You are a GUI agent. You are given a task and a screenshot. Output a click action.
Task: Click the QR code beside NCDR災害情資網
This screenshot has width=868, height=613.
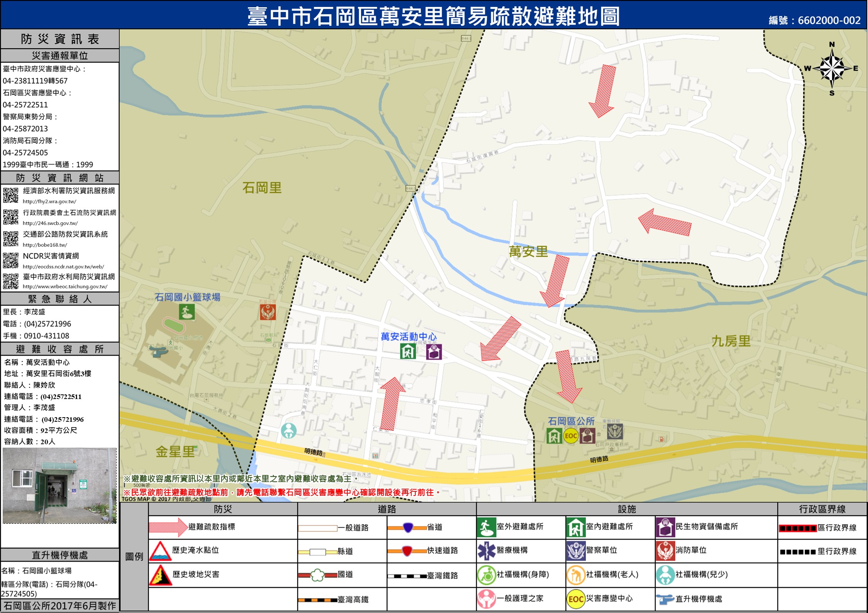[11, 260]
